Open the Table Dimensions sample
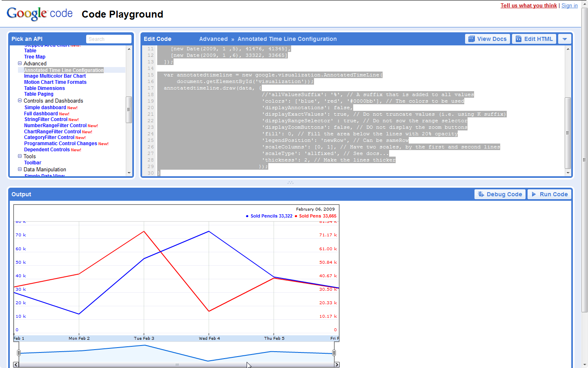The width and height of the screenshot is (588, 368). [44, 88]
